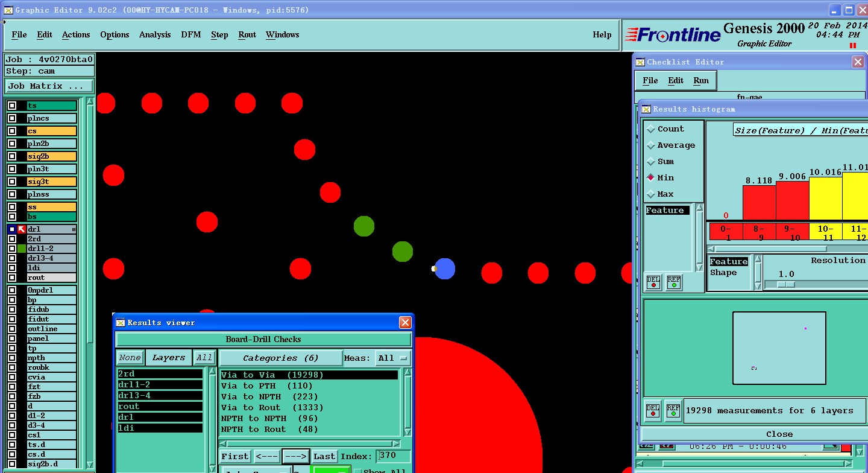This screenshot has height=473, width=868.
Task: Click the red arrow icon on drl layer
Action: coord(22,229)
